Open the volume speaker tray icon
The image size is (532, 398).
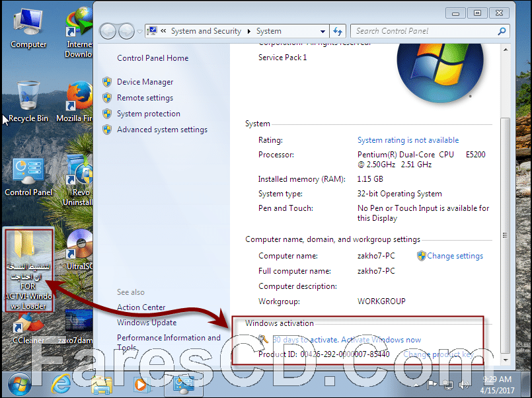pos(463,385)
